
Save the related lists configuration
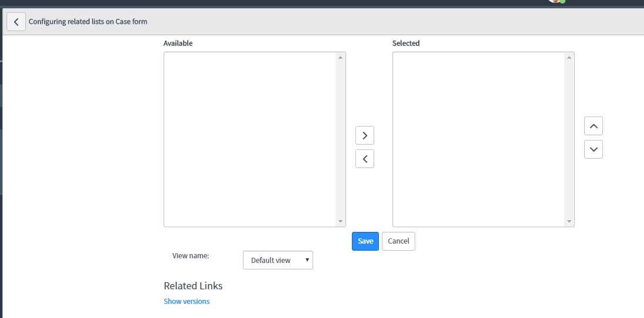tap(365, 241)
